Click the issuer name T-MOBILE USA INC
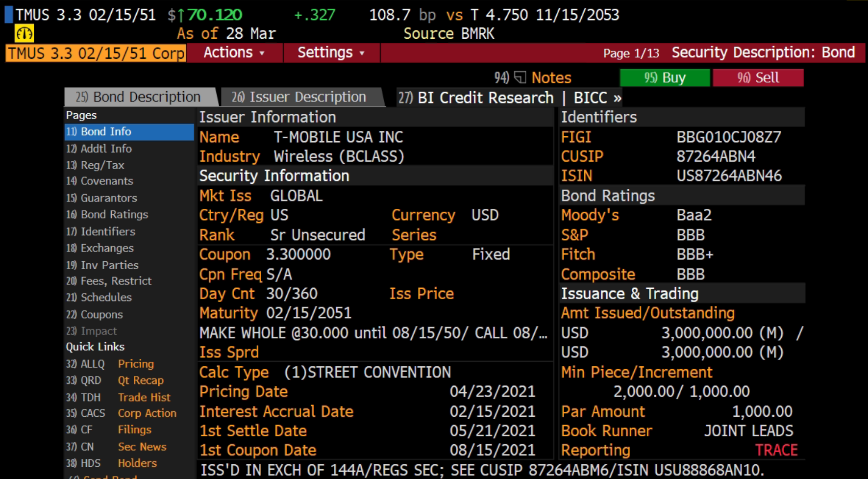The height and width of the screenshot is (479, 868). pyautogui.click(x=338, y=137)
